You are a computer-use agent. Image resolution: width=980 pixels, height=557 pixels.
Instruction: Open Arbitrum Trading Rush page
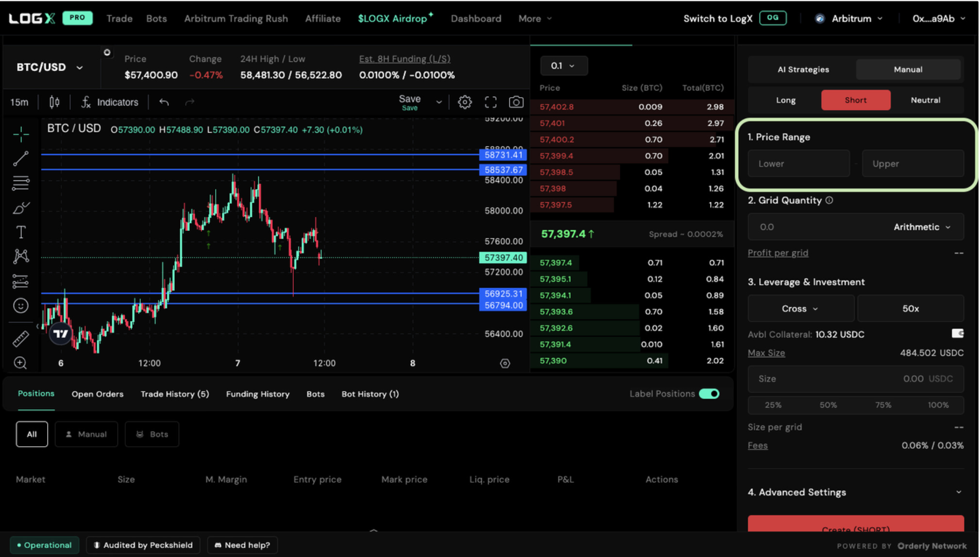pyautogui.click(x=236, y=18)
